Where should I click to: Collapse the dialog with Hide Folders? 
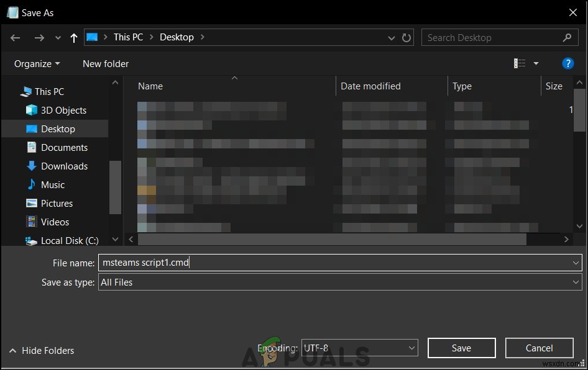(41, 350)
